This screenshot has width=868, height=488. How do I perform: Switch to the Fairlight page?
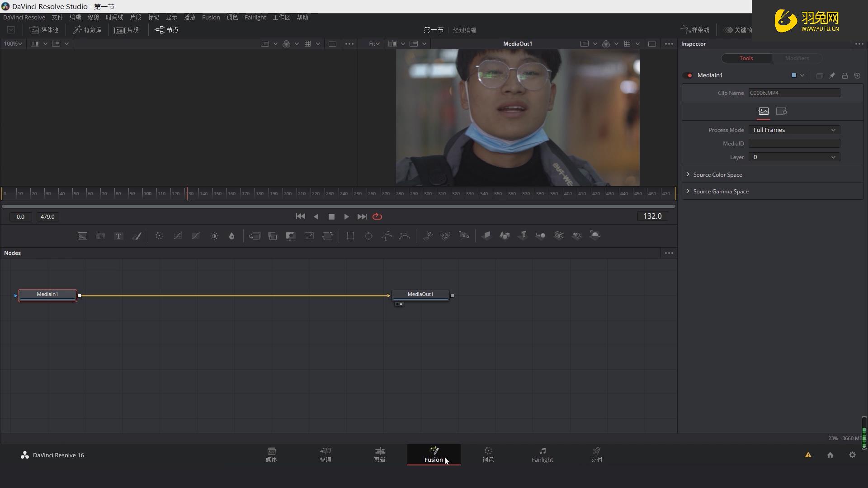[x=542, y=455]
